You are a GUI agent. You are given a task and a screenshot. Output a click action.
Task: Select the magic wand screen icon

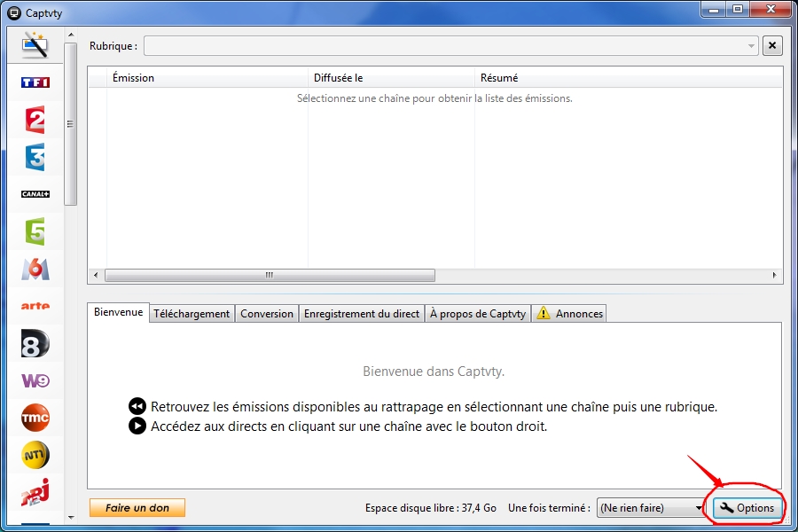[x=35, y=45]
